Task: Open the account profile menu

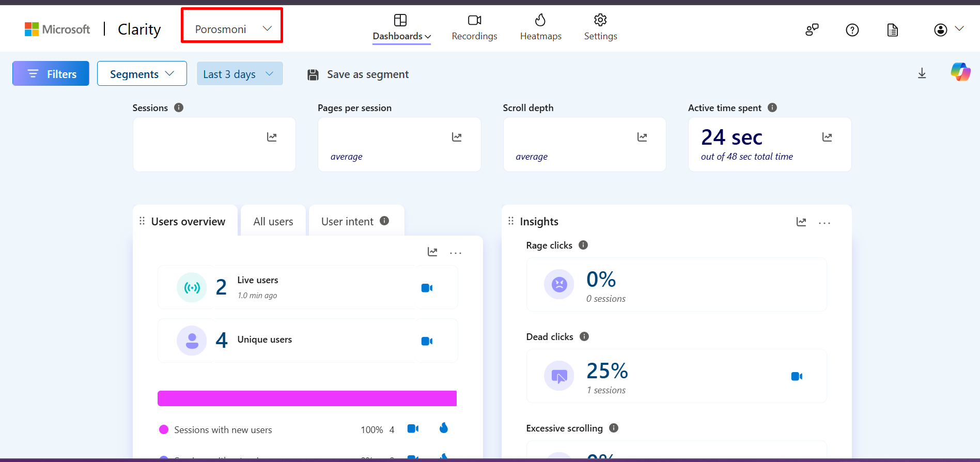Action: pos(948,29)
